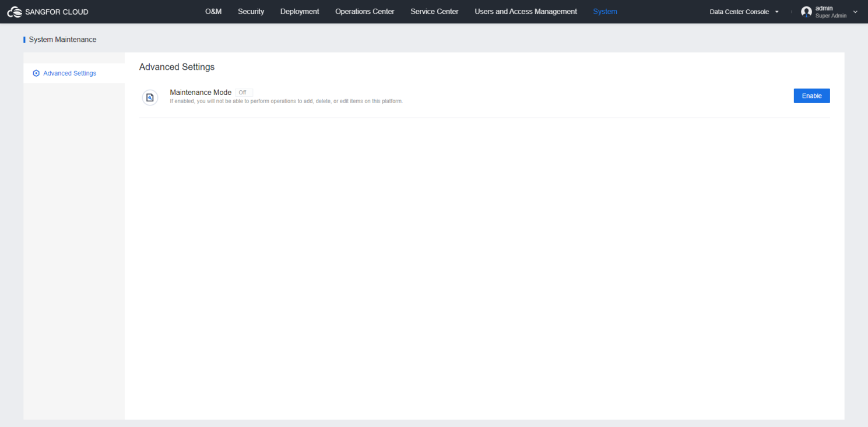This screenshot has height=427, width=868.
Task: Select Advanced Settings in the left sidebar
Action: (x=74, y=73)
